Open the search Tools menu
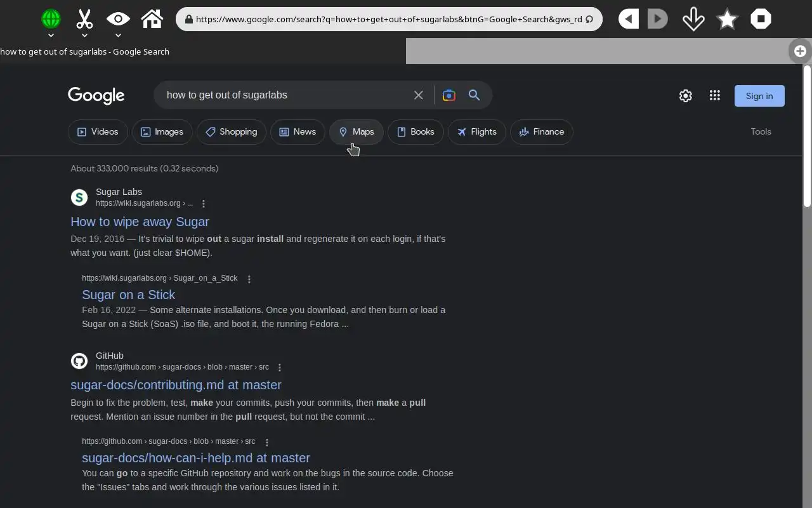Screen dimensions: 812x508 (x=761, y=132)
